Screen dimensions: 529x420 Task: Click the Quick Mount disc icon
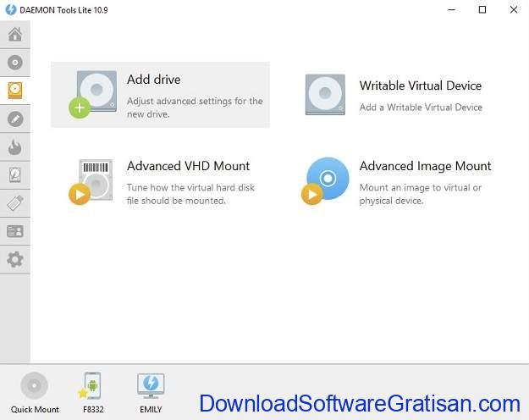34,385
